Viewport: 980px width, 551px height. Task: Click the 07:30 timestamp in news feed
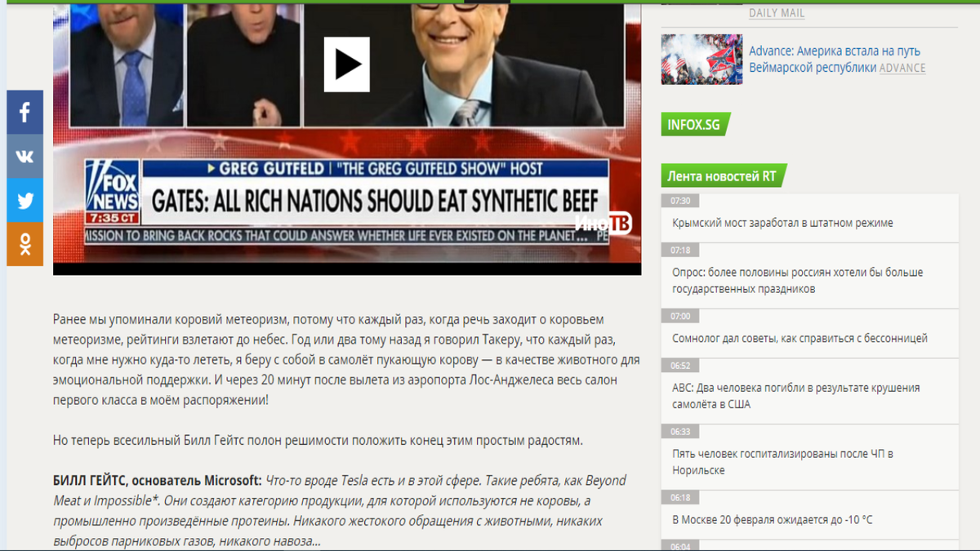click(x=680, y=201)
